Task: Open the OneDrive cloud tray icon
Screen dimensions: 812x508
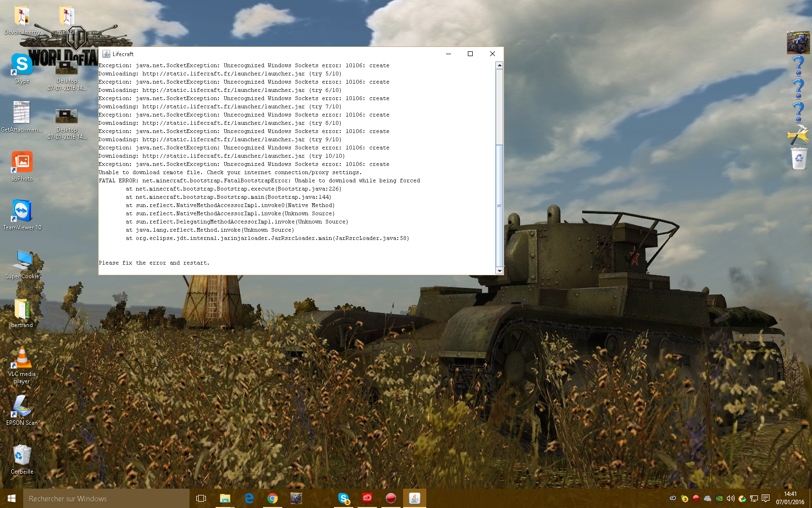Action: click(x=708, y=498)
